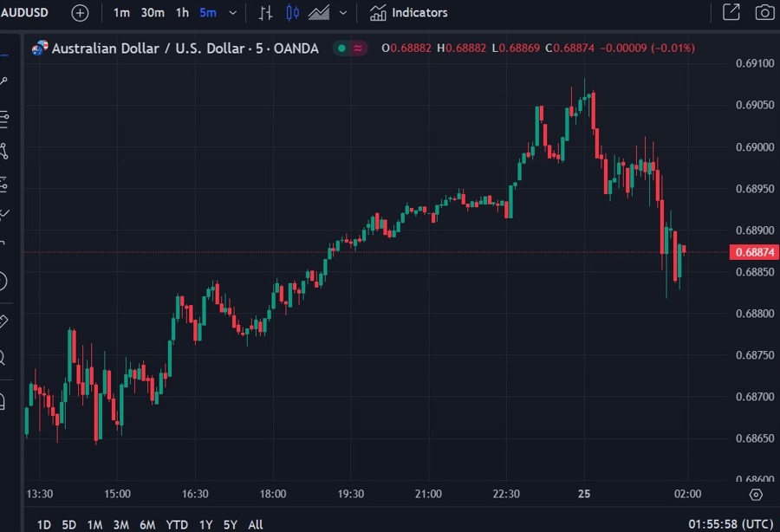Expand the chart style dropdown arrow
The height and width of the screenshot is (532, 780).
(x=342, y=13)
